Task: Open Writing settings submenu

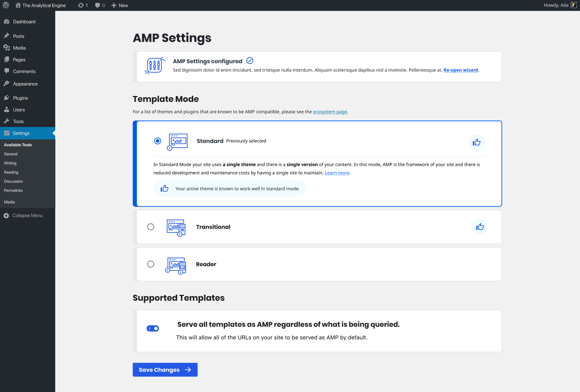Action: tap(10, 163)
